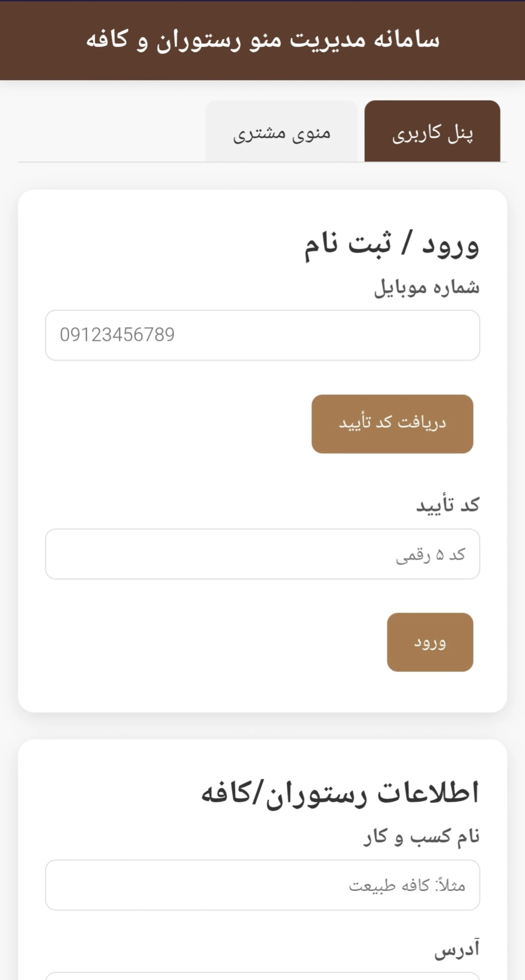This screenshot has width=525, height=980.
Task: Click the address input box below آدرس
Action: pos(262,976)
